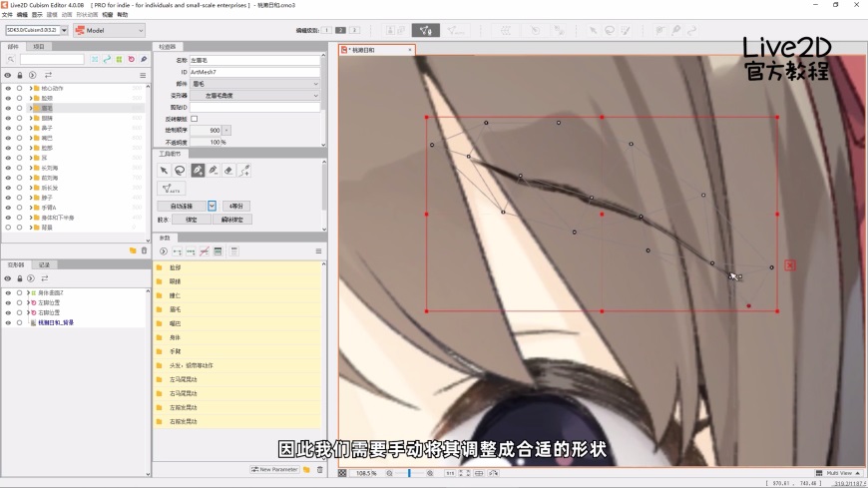Screen dimensions: 868x488
Task: Expand the 左脚位置 deformer node
Action: pyautogui.click(x=28, y=303)
